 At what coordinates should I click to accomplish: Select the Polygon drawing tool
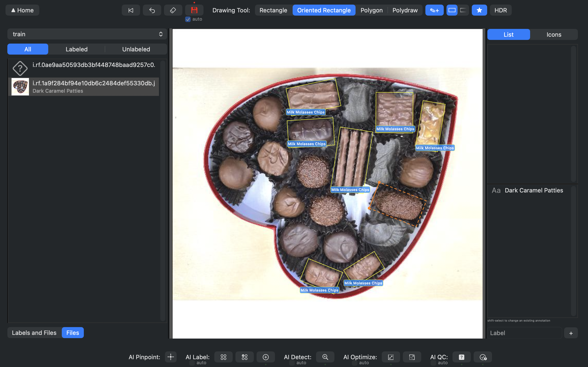pos(371,10)
